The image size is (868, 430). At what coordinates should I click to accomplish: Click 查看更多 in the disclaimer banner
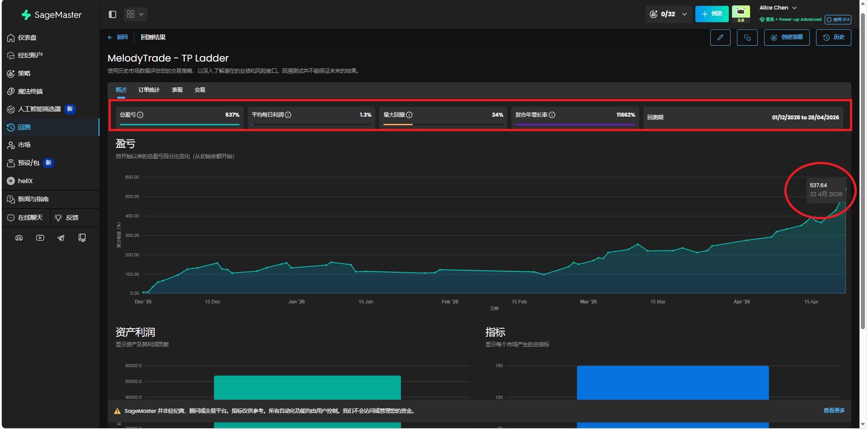tap(834, 411)
